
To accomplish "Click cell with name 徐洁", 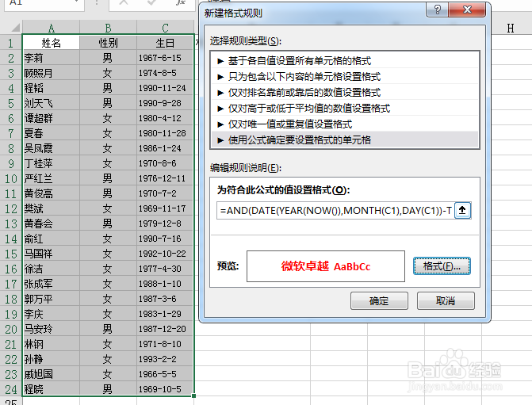I will tap(51, 269).
